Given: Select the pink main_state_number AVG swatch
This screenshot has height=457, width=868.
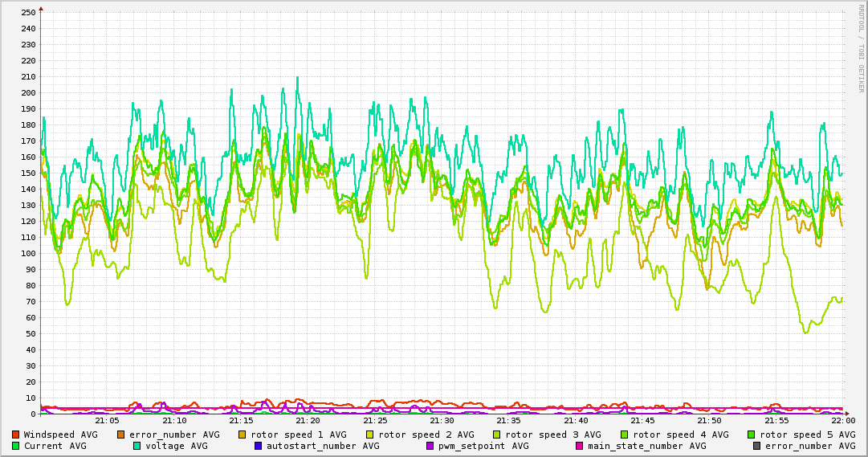Looking at the screenshot, I should pos(579,446).
